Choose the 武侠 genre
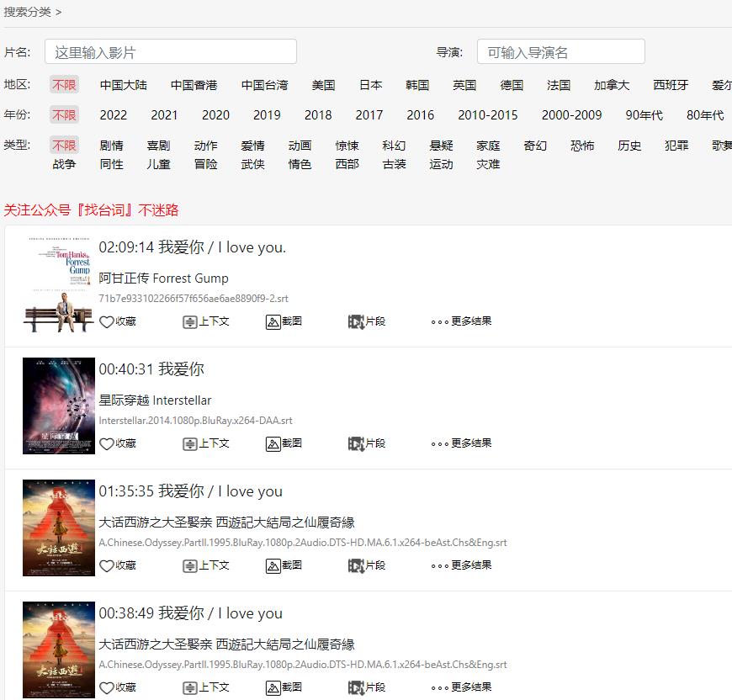The height and width of the screenshot is (700, 732). pyautogui.click(x=252, y=164)
